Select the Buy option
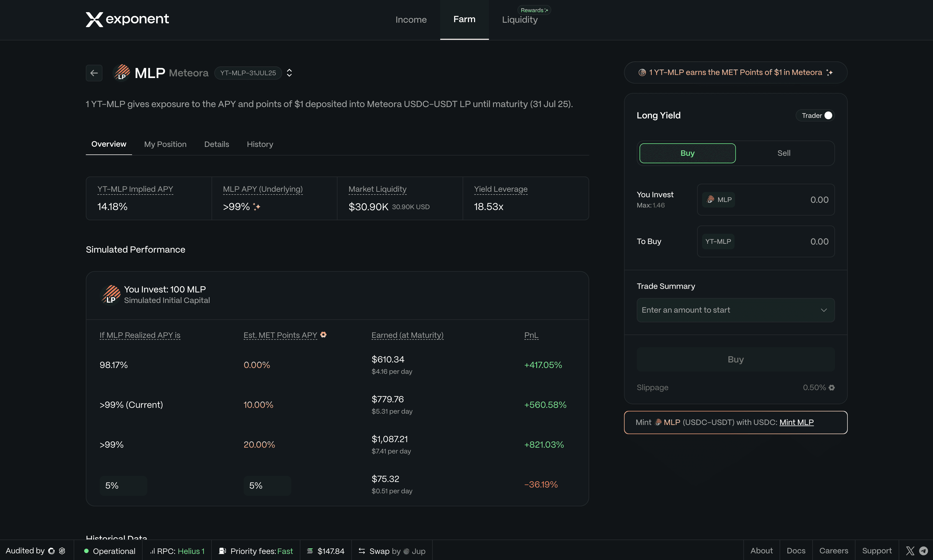The width and height of the screenshot is (933, 560). click(x=687, y=153)
